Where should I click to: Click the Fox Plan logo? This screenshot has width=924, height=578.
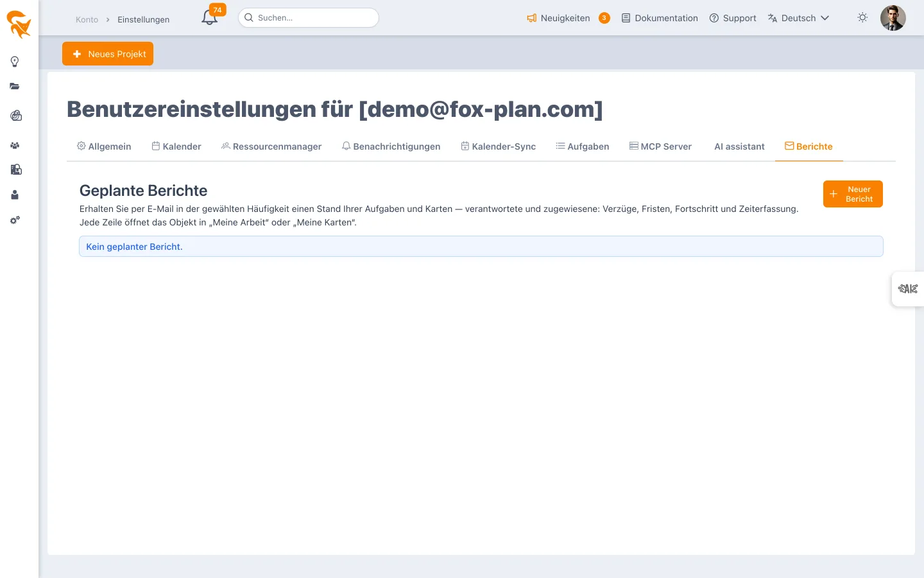[x=19, y=24]
